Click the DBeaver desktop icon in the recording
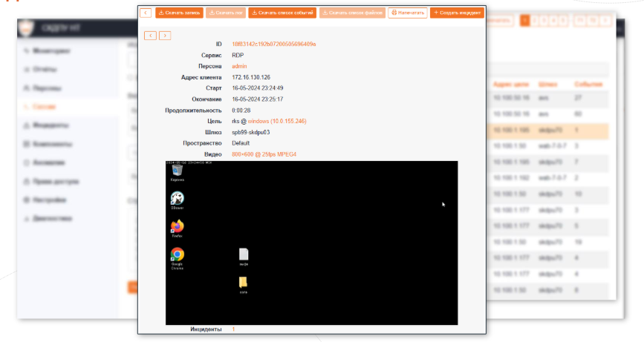This screenshot has height=342, width=644. pos(178,198)
